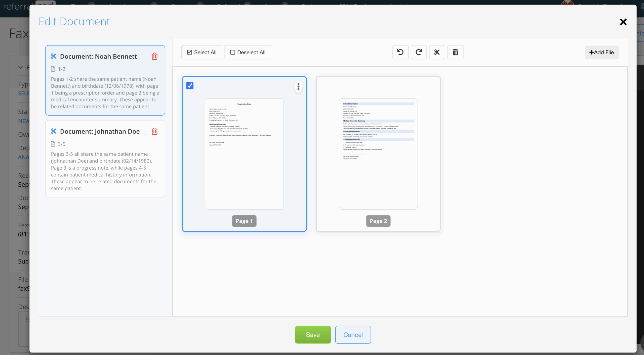This screenshot has width=644, height=355.
Task: Close the Edit Document dialog
Action: click(623, 22)
